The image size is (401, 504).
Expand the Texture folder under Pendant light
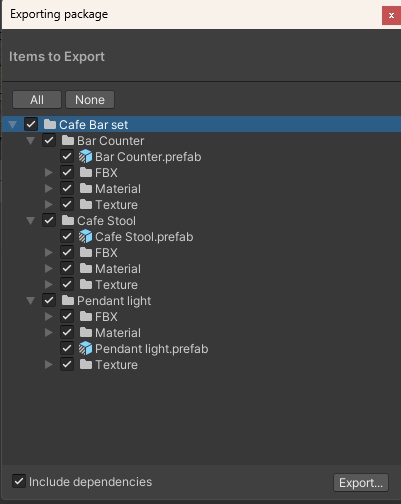click(49, 364)
